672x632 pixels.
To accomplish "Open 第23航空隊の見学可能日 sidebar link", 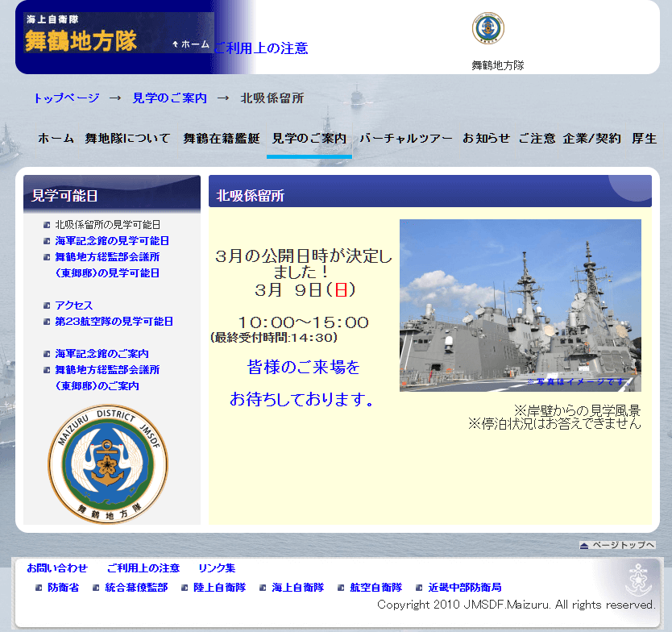I will [114, 322].
